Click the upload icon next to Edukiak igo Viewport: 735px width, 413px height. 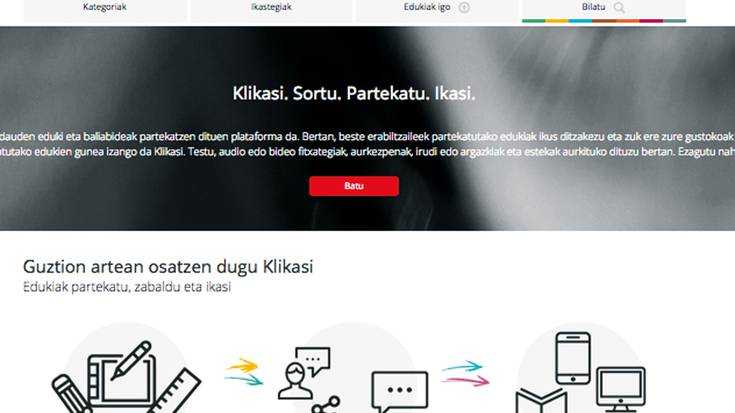click(464, 8)
